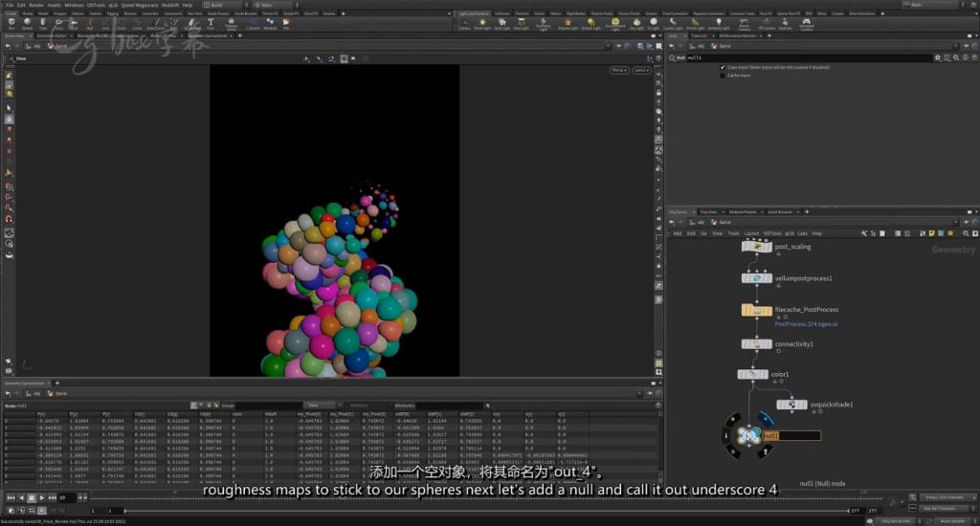980x526 pixels.
Task: Click the color1 node
Action: click(x=752, y=374)
